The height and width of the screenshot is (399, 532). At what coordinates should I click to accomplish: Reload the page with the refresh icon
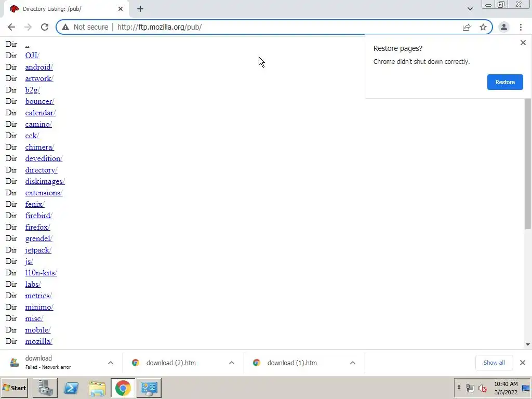coord(45,27)
